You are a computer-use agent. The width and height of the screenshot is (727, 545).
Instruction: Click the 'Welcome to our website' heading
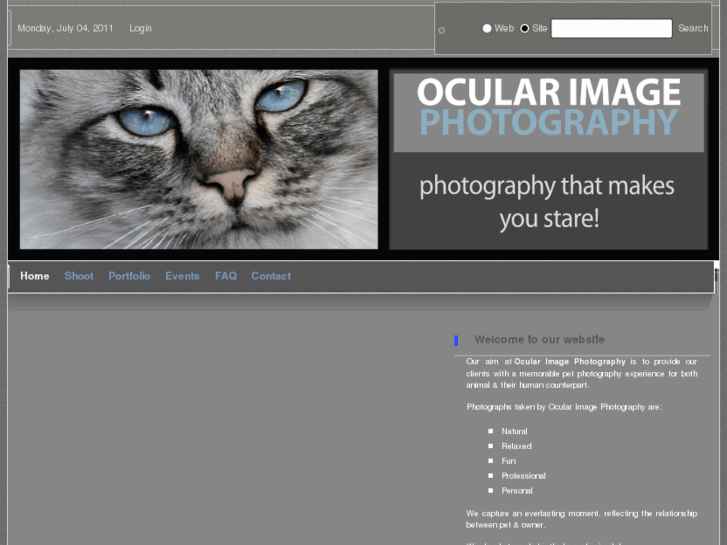click(x=539, y=340)
